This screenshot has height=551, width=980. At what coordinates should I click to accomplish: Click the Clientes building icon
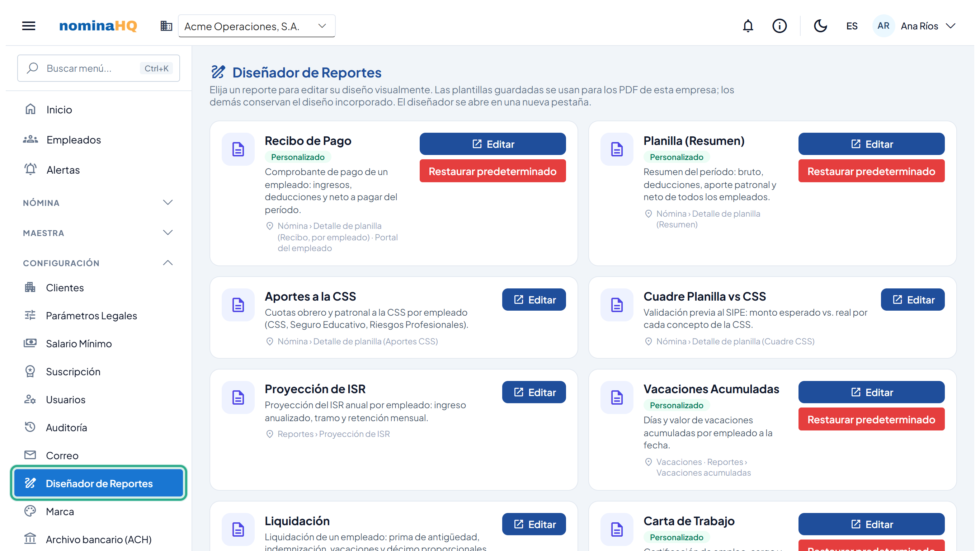point(30,287)
